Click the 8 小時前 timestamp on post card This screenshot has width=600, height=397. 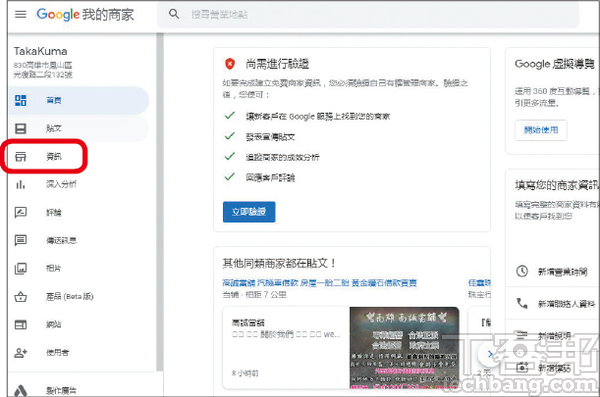tap(245, 373)
